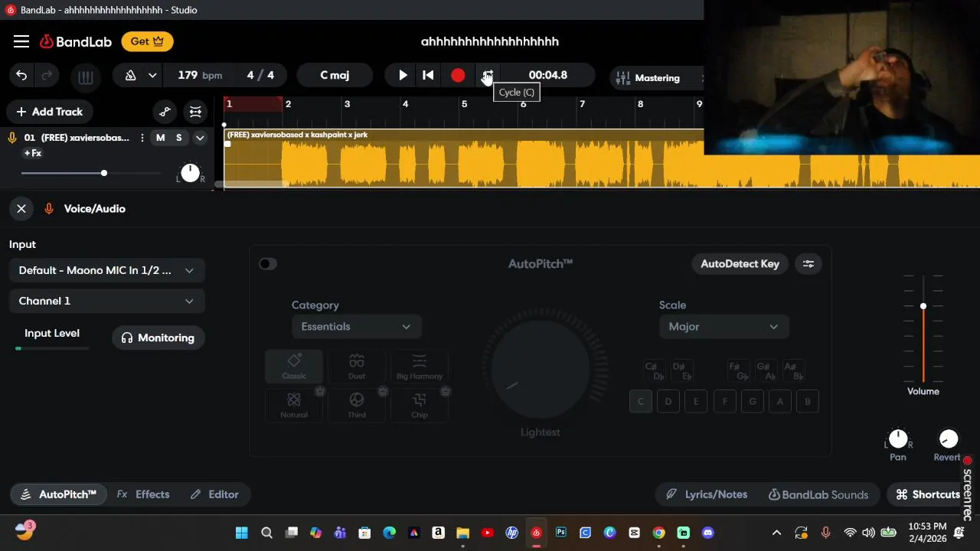The image size is (980, 551).
Task: Close the Voice/Audio panel
Action: tap(21, 208)
